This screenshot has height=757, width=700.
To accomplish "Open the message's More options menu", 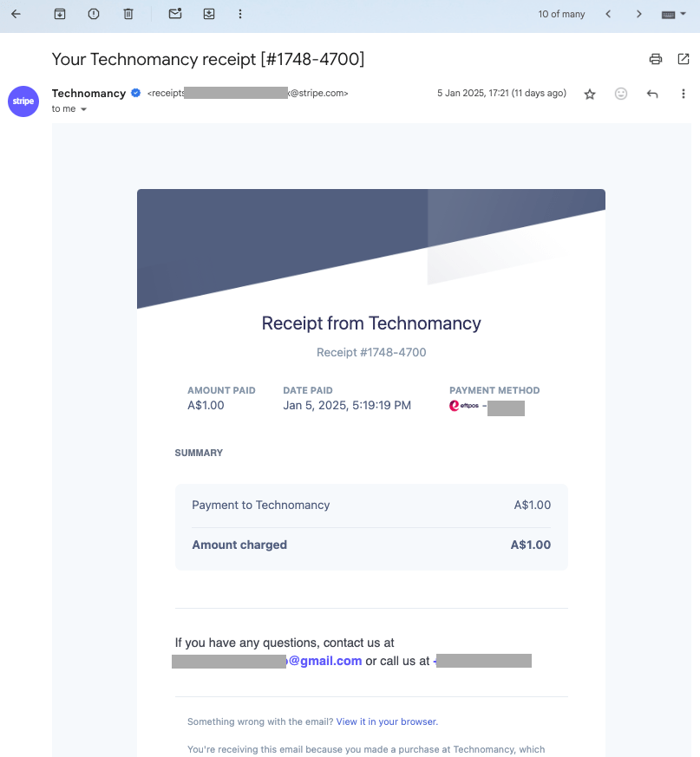I will pos(684,94).
